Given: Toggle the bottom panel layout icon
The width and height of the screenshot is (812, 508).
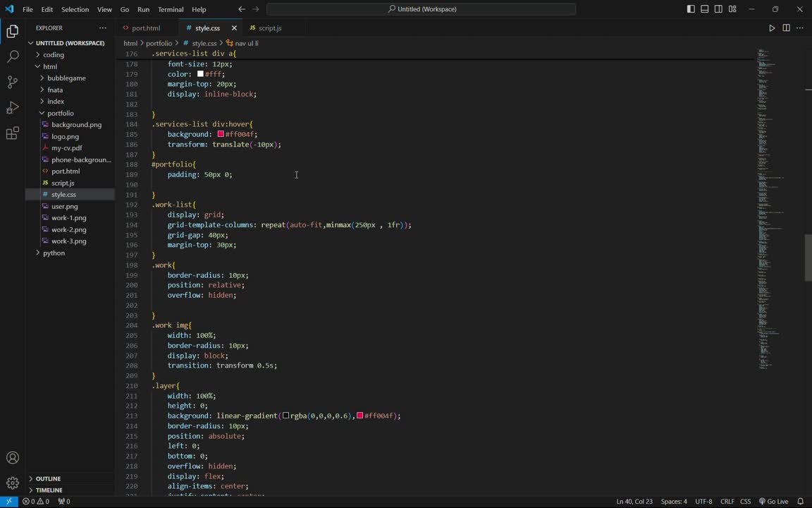Looking at the screenshot, I should tap(705, 8).
